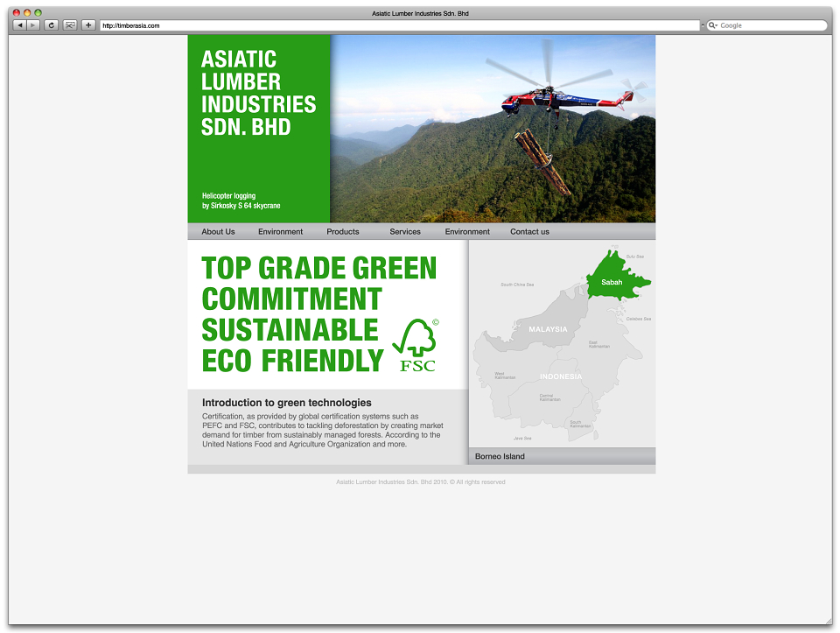Close the browser window with the red button
The height and width of the screenshot is (633, 840).
pyautogui.click(x=17, y=13)
